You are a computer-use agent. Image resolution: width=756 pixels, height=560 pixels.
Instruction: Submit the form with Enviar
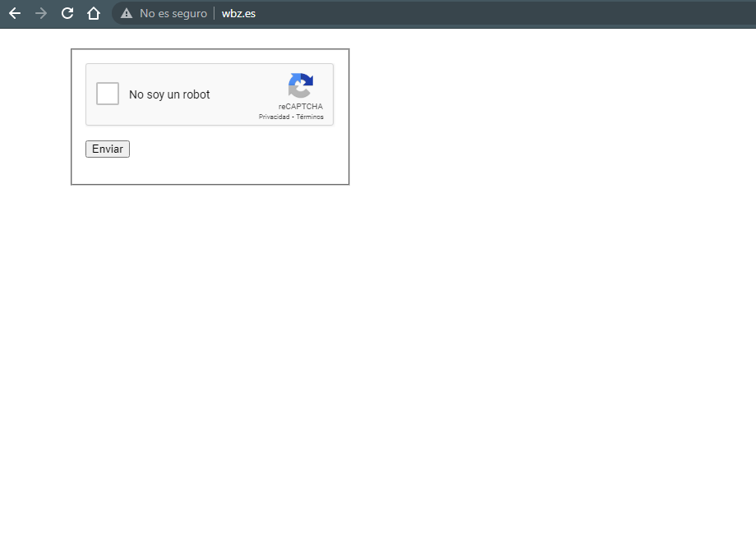pyautogui.click(x=108, y=149)
